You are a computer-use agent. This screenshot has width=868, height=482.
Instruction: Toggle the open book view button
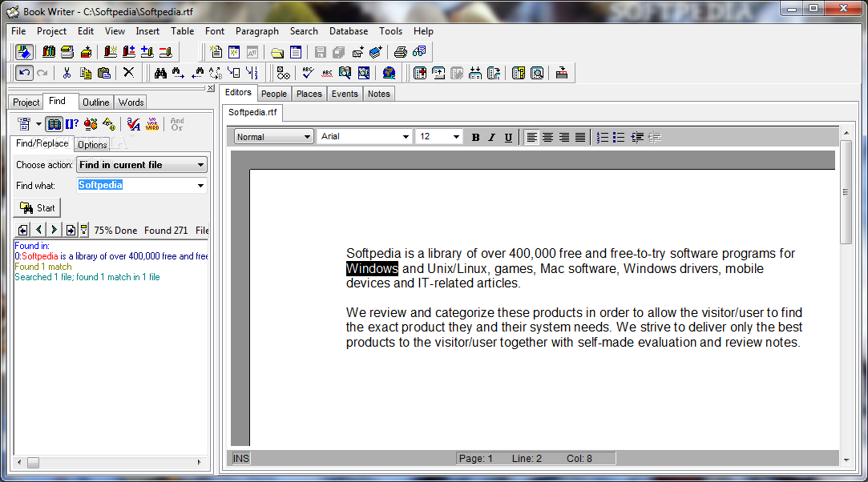coord(55,124)
